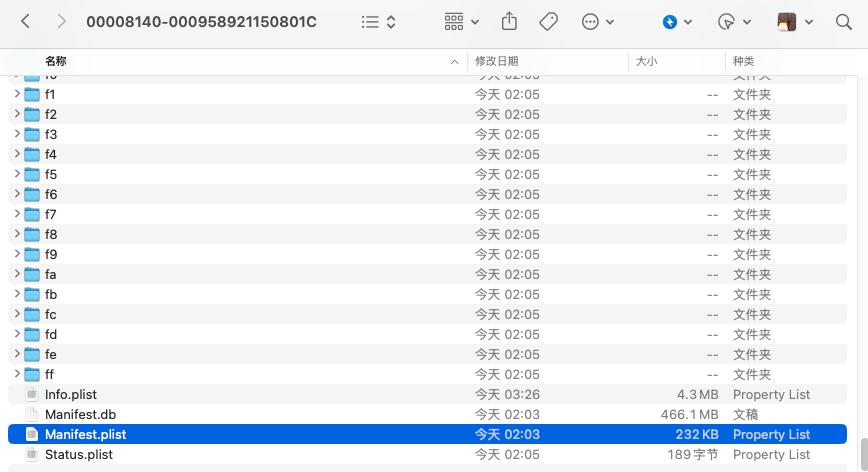Click the Manifest.db file icon
The width and height of the screenshot is (868, 472).
point(32,414)
